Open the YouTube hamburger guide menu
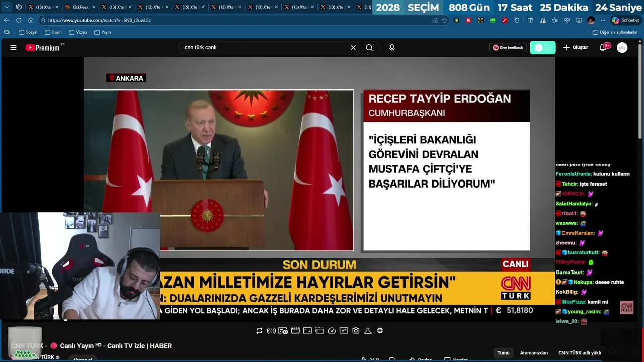The image size is (644, 362). point(14,48)
